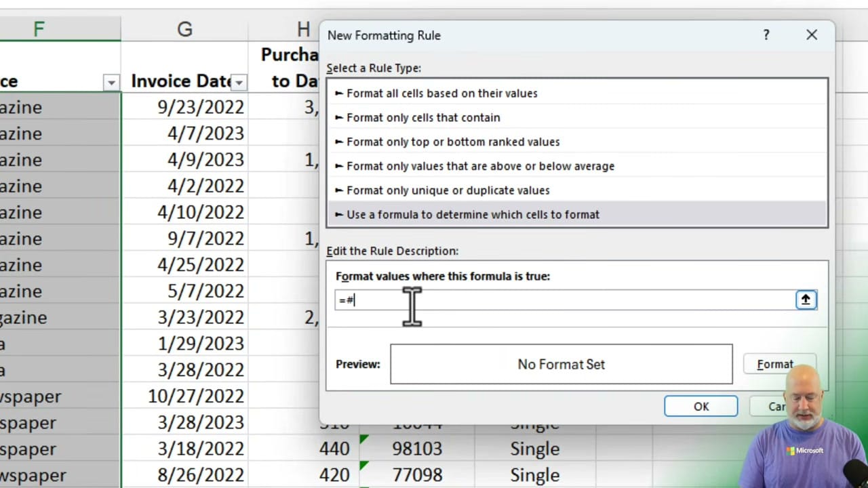Open the filter dropdown on the Price column header
The image size is (868, 488).
click(111, 81)
